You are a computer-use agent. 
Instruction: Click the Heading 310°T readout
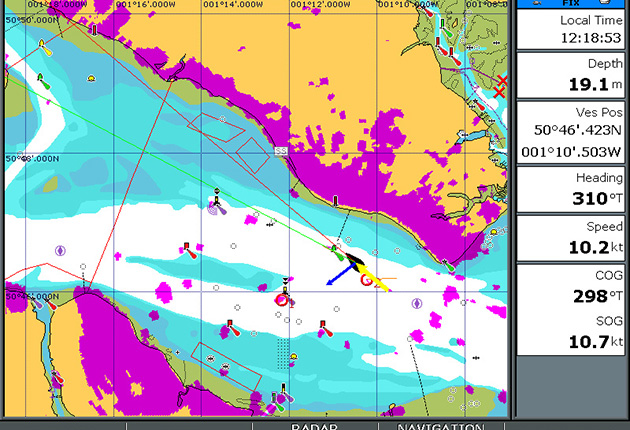(x=571, y=189)
